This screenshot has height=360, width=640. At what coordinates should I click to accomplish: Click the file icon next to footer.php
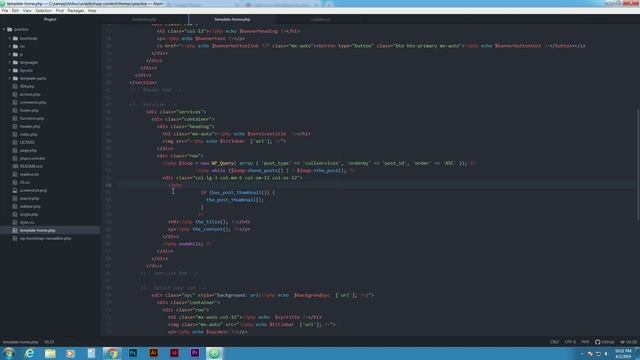(15, 110)
